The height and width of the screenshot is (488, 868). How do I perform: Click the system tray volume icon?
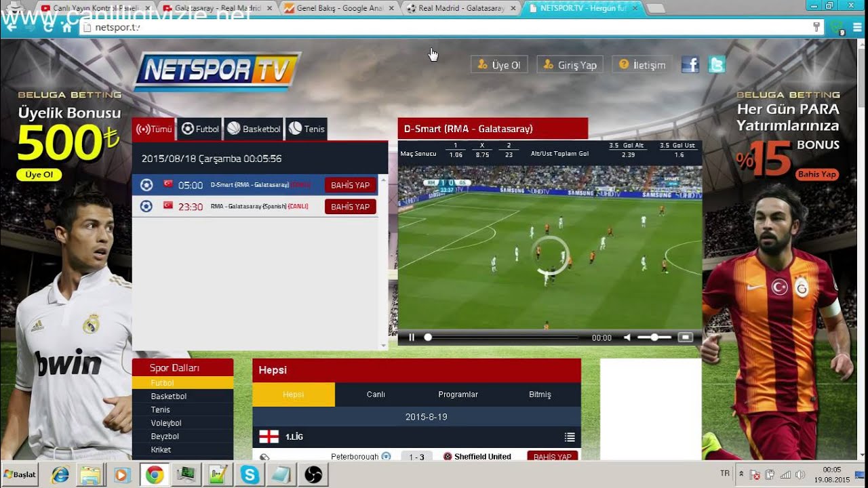pos(800,474)
